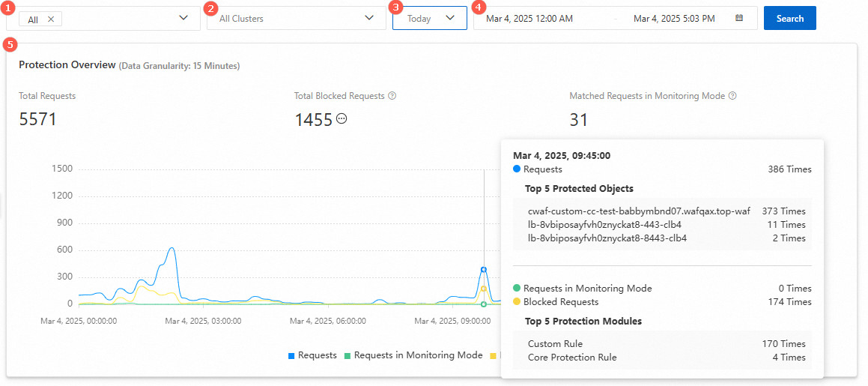
Task: Click the Total Requests value 5571
Action: click(37, 119)
